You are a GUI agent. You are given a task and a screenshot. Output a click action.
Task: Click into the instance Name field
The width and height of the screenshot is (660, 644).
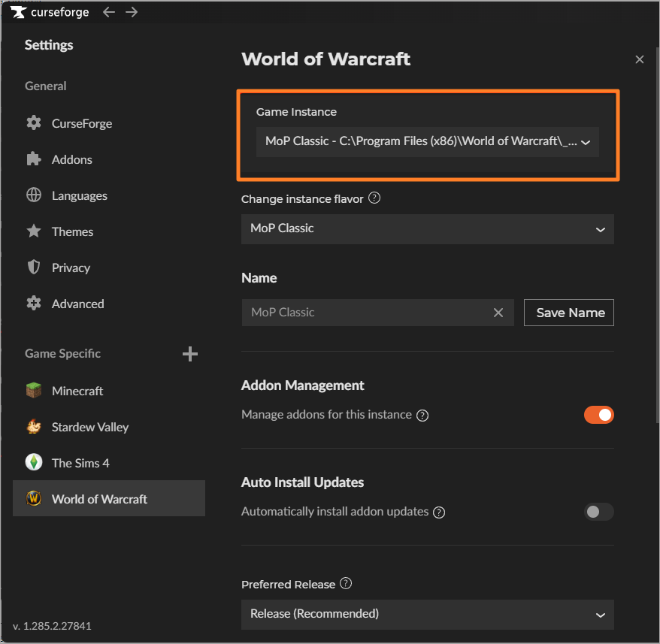pyautogui.click(x=377, y=313)
